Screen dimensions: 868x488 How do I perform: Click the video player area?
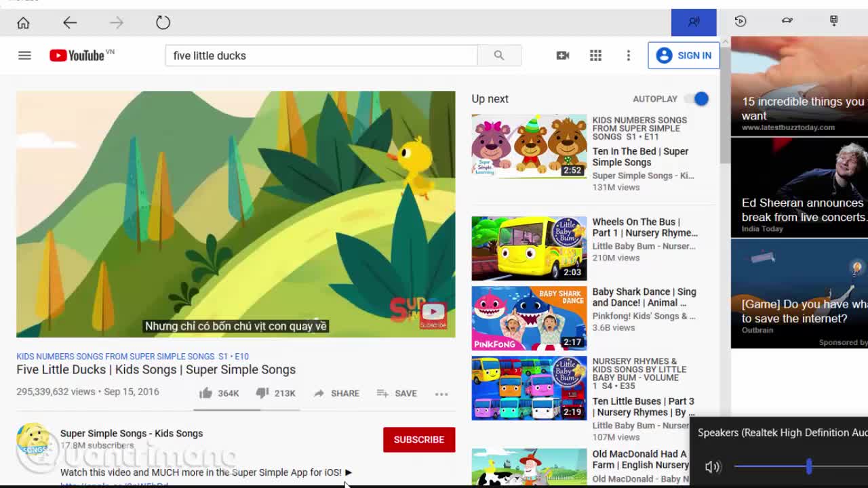236,214
